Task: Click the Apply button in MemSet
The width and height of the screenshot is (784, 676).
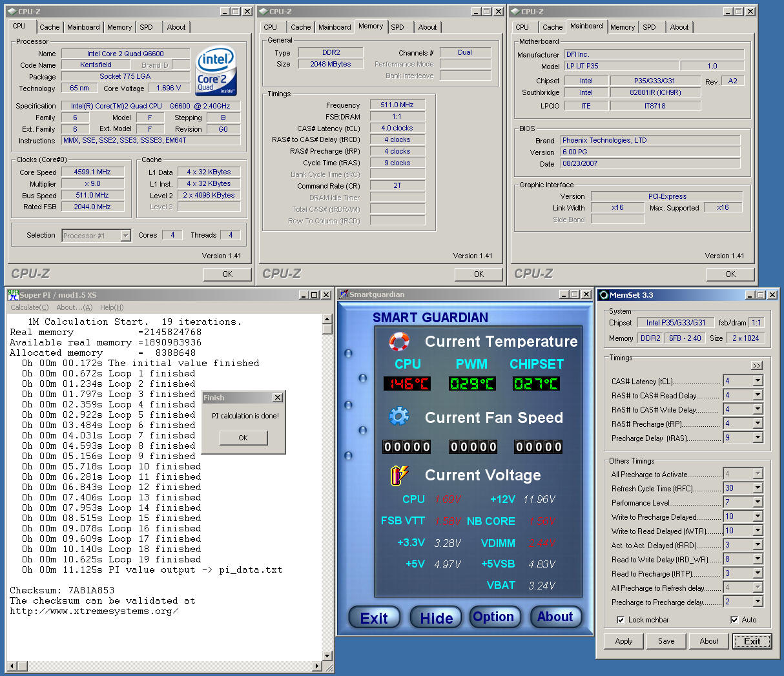Action: coord(624,641)
